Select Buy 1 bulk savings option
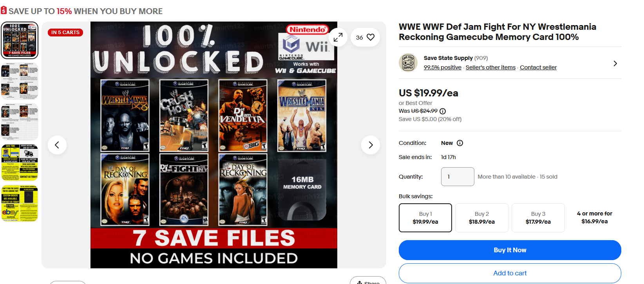644x284 pixels. pos(425,218)
